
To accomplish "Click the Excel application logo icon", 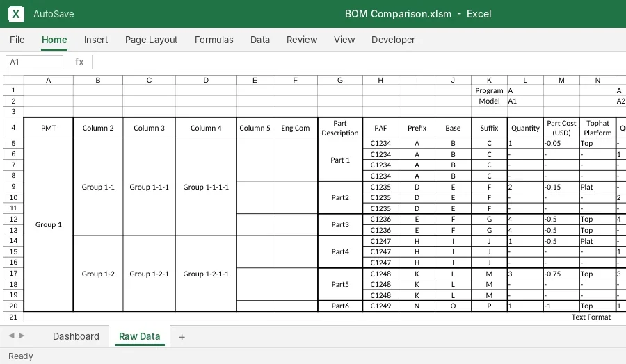I will [x=16, y=14].
